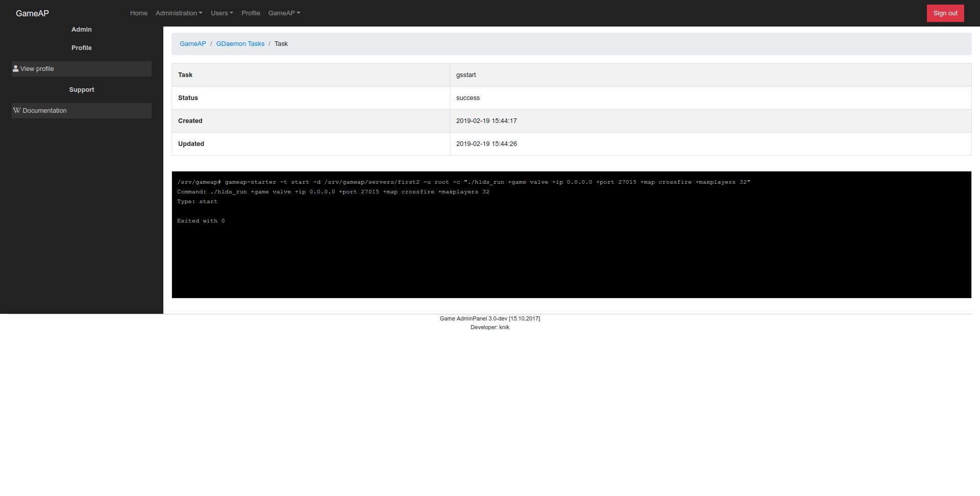Click the success status value
980x496 pixels.
point(468,97)
